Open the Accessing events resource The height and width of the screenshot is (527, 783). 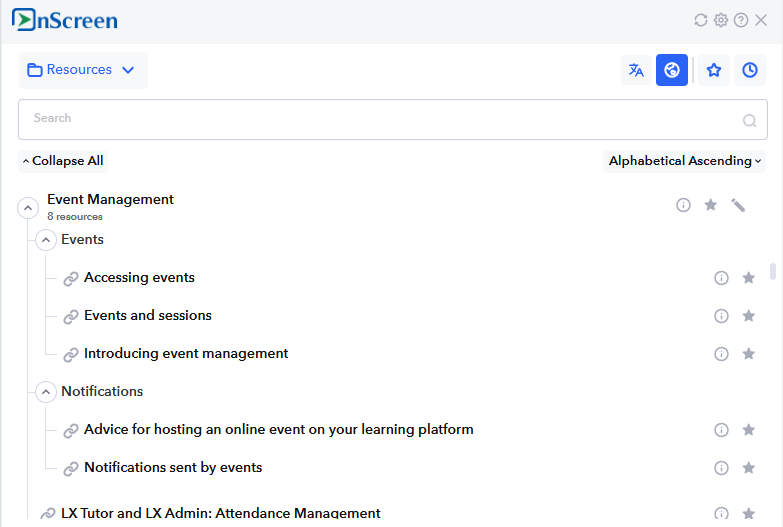coord(139,278)
